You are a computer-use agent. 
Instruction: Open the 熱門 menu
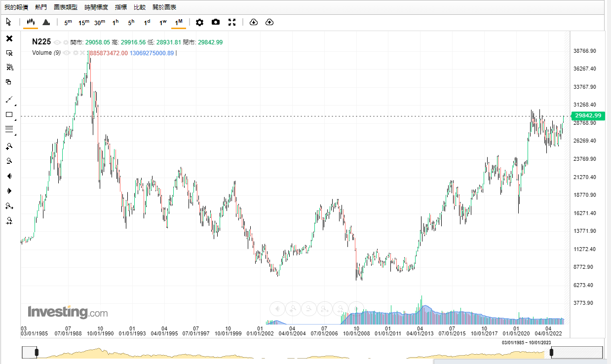[41, 7]
